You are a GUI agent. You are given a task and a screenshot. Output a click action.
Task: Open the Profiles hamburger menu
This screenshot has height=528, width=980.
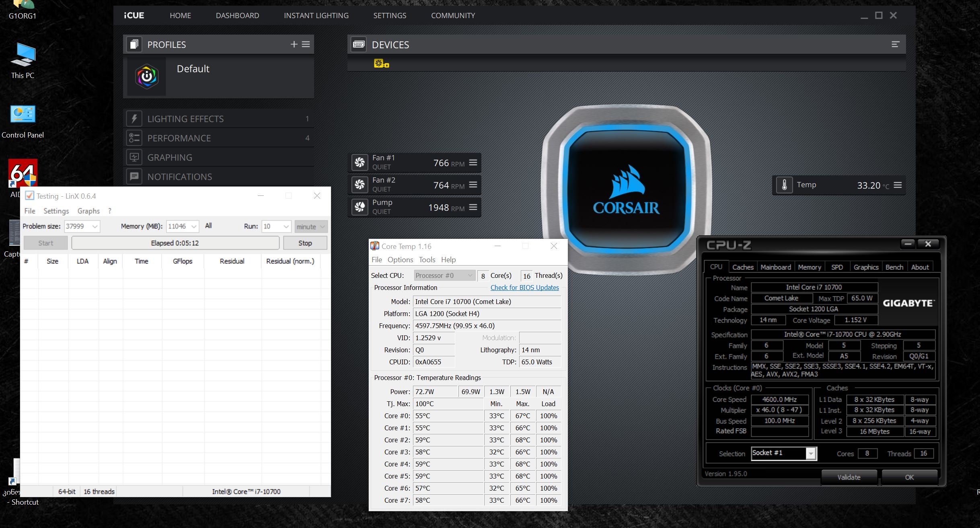tap(306, 44)
